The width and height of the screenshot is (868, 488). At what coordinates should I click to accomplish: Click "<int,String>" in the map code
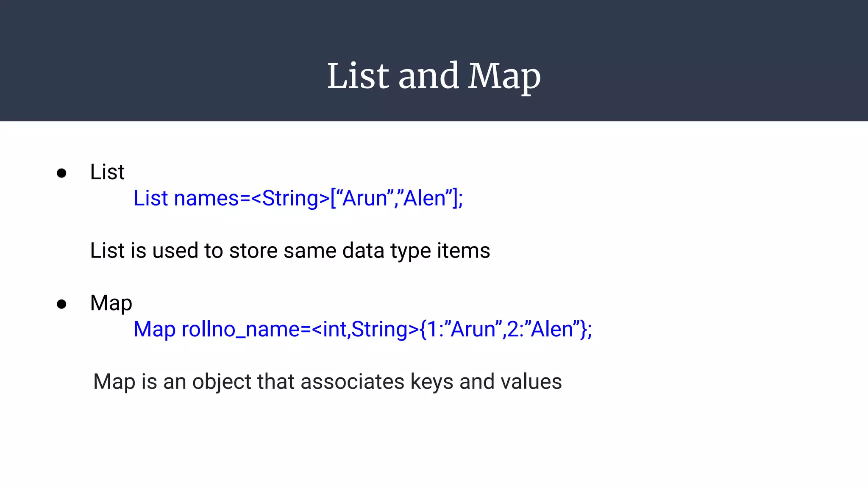point(365,330)
